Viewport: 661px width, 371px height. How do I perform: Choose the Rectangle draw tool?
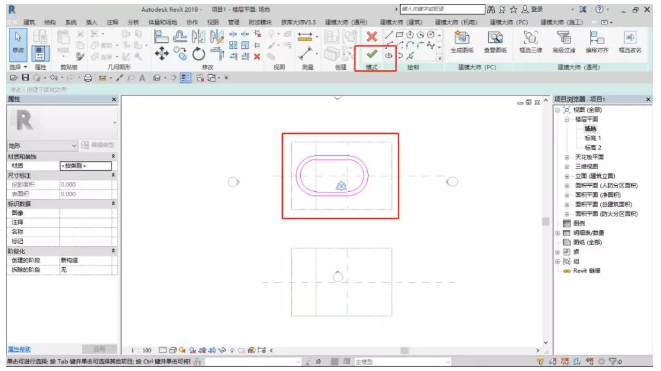click(x=399, y=35)
